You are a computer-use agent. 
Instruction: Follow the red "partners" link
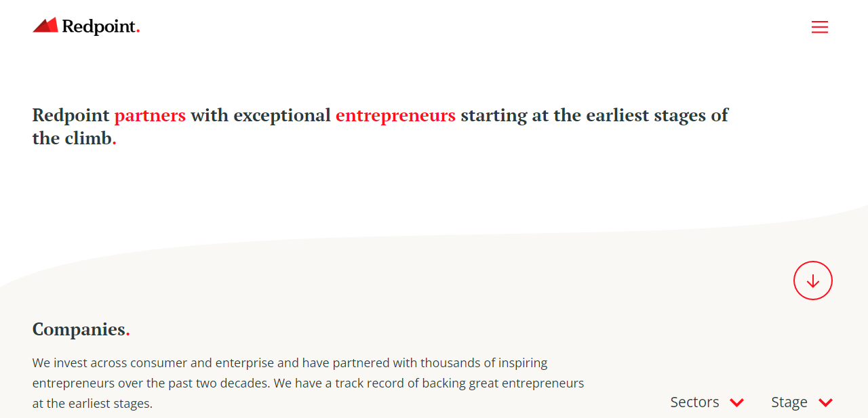pos(150,115)
